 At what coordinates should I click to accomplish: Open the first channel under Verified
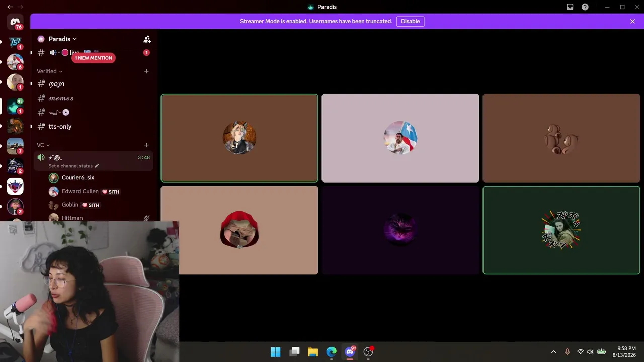(94, 84)
